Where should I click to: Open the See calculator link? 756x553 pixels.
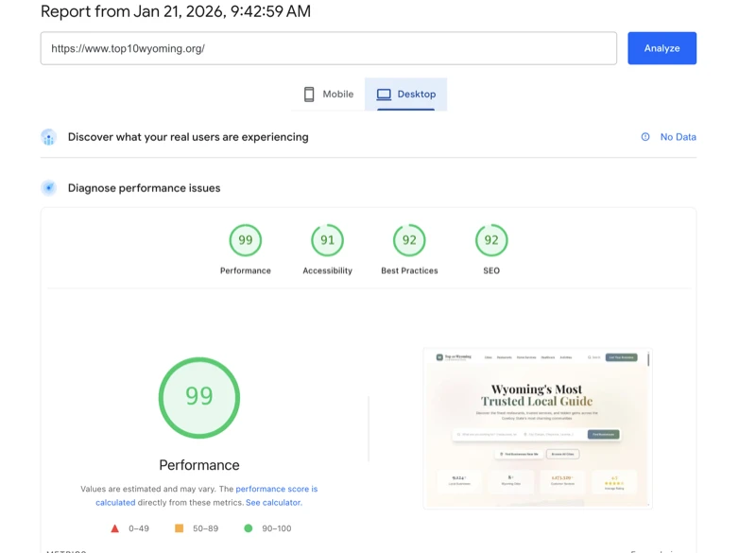[272, 501]
